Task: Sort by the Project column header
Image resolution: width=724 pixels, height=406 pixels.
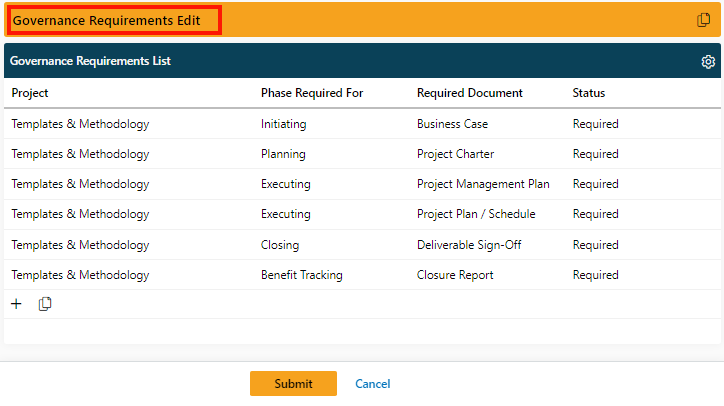Action: 30,93
